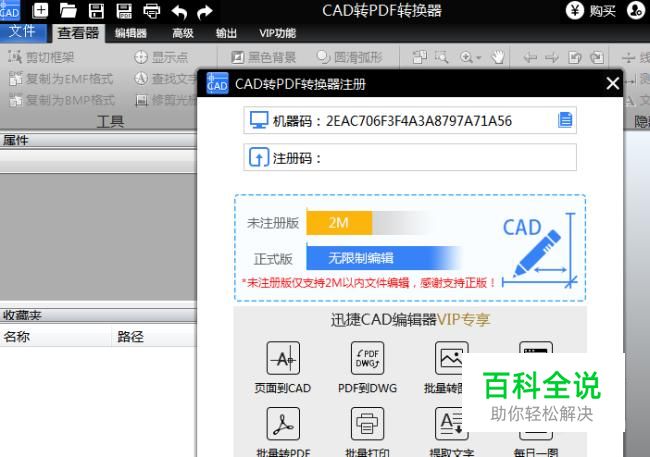Click the 购买 purchase button
Viewport: 650px width, 457px height.
(592, 10)
